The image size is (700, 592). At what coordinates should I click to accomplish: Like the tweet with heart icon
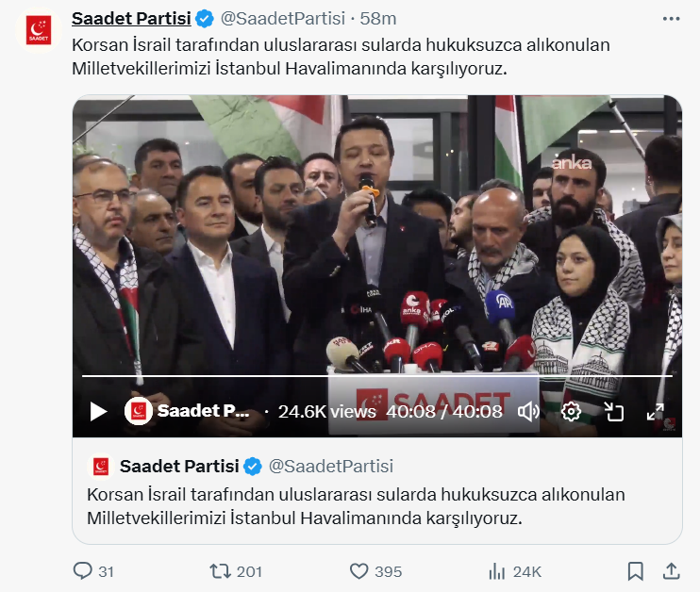coord(358,571)
